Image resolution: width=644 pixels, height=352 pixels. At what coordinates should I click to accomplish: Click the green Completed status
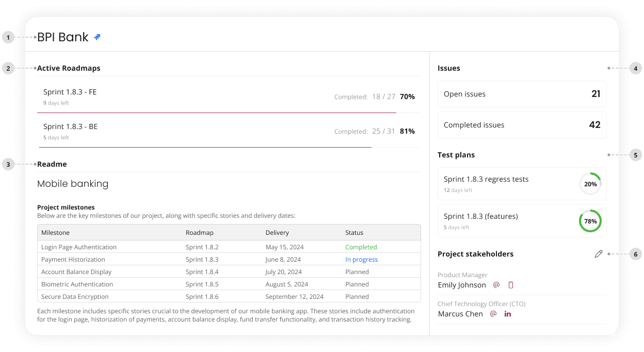[x=361, y=247]
